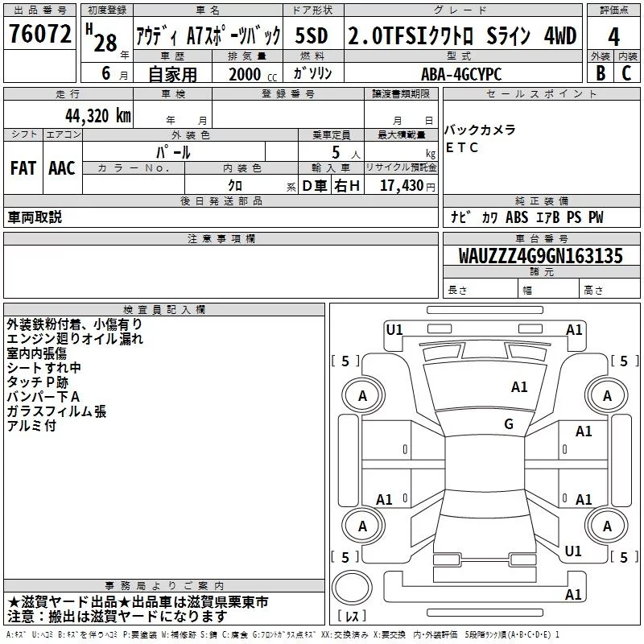
Task: Select the front-right wheel A marker
Action: (x=607, y=395)
